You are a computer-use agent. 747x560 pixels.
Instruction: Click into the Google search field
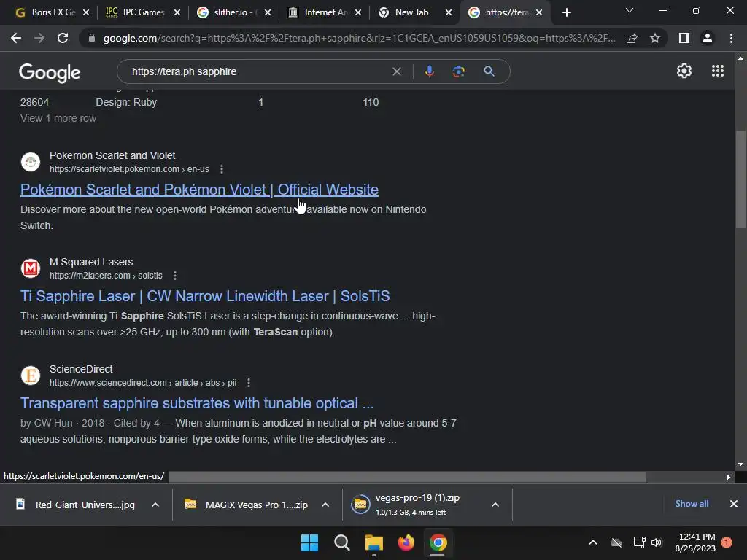coord(258,71)
